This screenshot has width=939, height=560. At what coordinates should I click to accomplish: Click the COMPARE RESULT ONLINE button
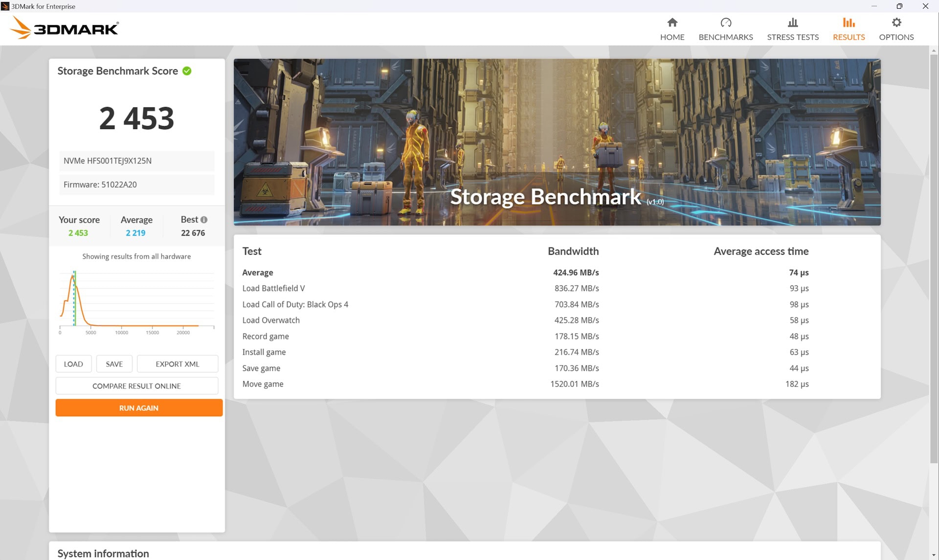point(137,386)
